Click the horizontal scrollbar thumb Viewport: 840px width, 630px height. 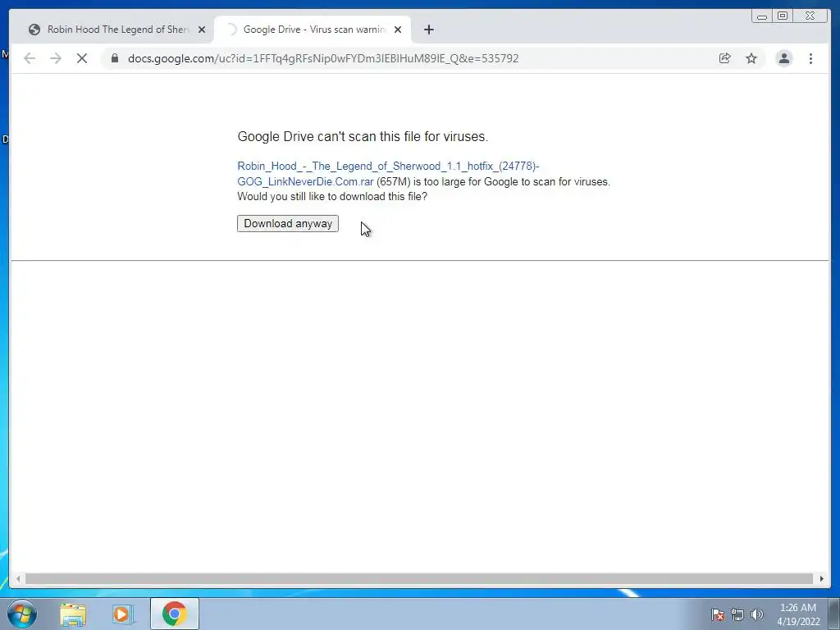419,578
